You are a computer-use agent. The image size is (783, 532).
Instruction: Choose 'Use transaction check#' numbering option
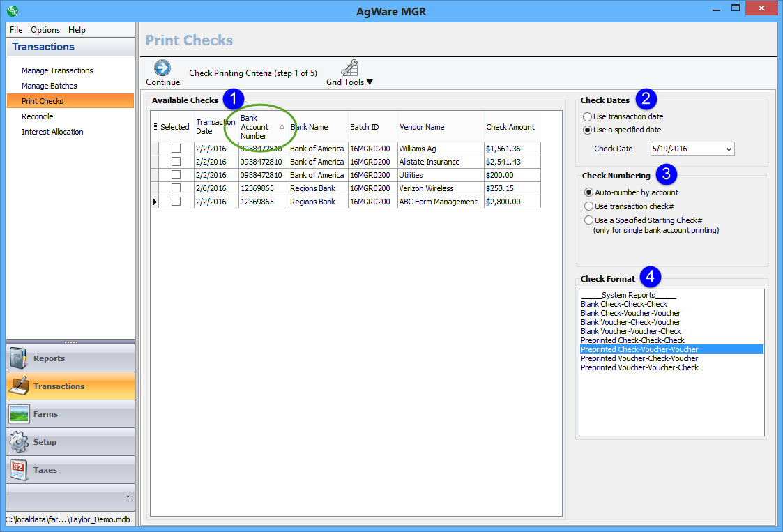pyautogui.click(x=589, y=206)
